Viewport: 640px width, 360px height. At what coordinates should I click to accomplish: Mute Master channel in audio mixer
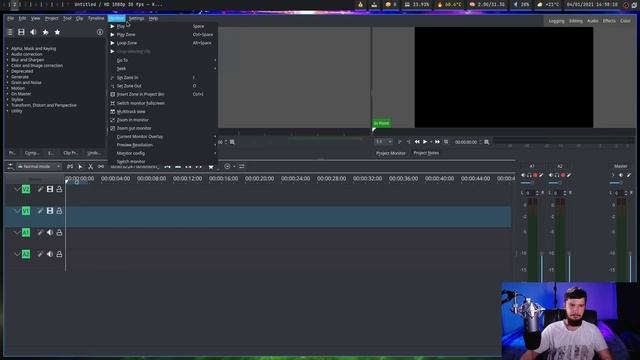coord(621,176)
